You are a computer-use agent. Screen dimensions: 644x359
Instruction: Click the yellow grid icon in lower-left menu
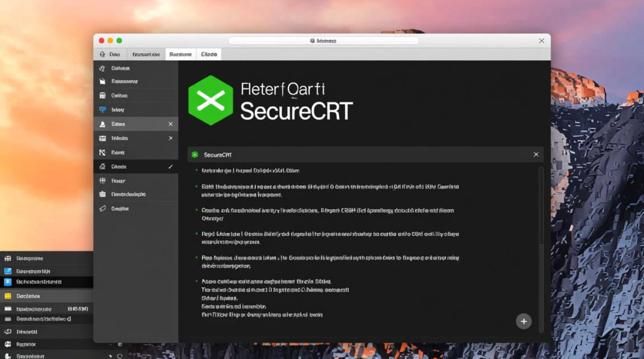click(7, 296)
